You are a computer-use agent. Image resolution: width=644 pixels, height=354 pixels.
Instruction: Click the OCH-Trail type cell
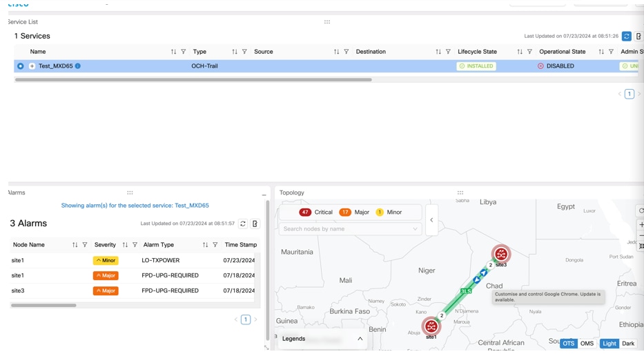[x=204, y=66]
